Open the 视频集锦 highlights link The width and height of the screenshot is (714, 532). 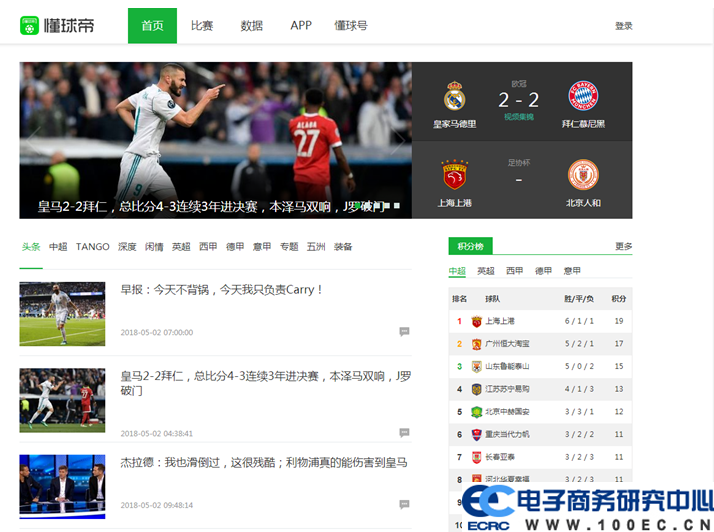tap(519, 117)
